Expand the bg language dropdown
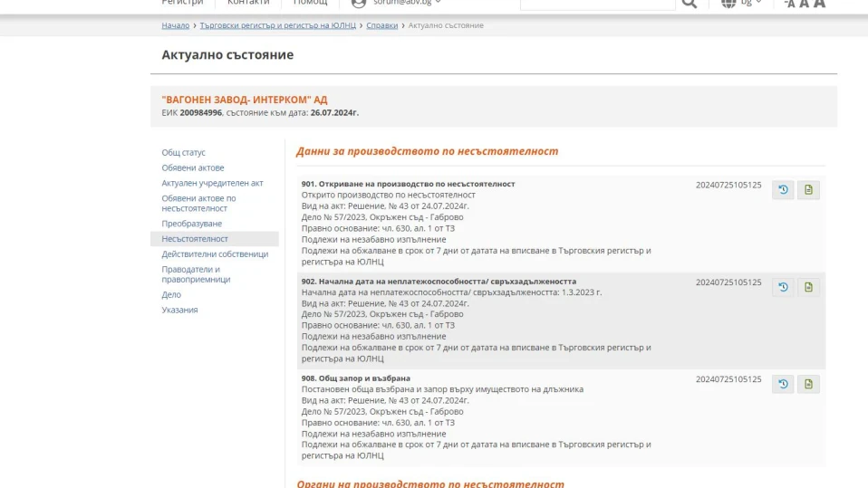 click(x=751, y=2)
